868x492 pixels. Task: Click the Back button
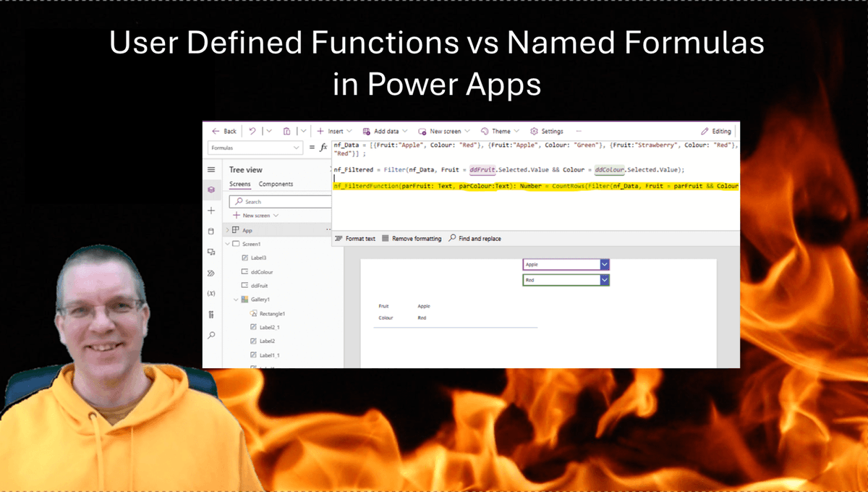(222, 131)
